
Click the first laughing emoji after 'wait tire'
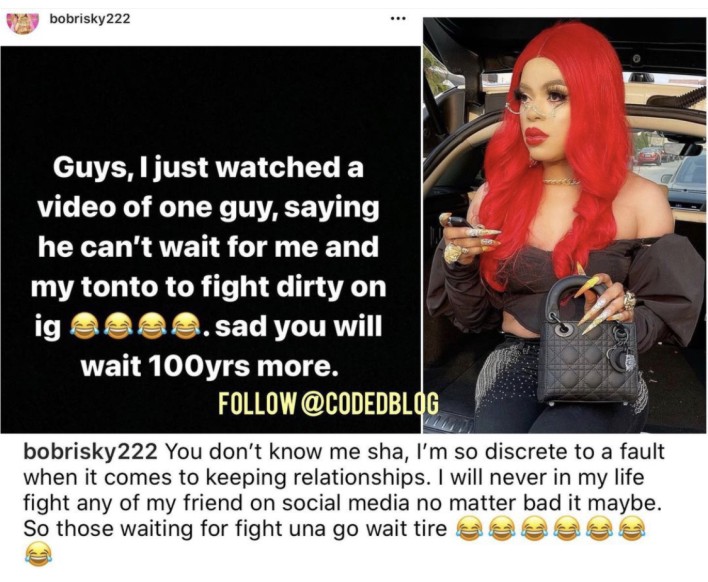click(x=469, y=529)
